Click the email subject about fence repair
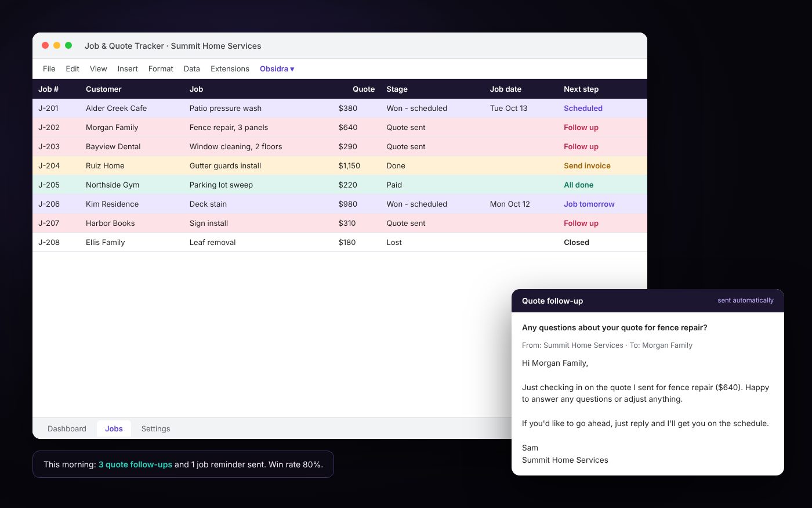 (x=614, y=327)
